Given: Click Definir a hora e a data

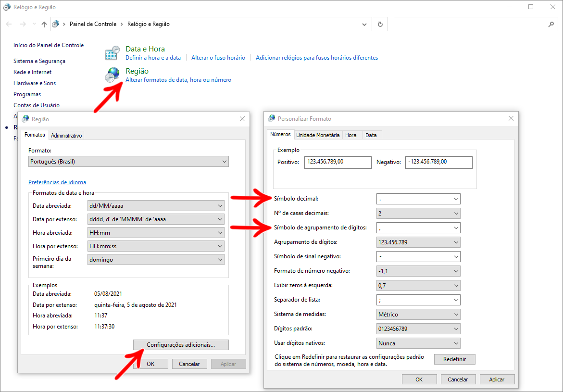Looking at the screenshot, I should point(153,58).
